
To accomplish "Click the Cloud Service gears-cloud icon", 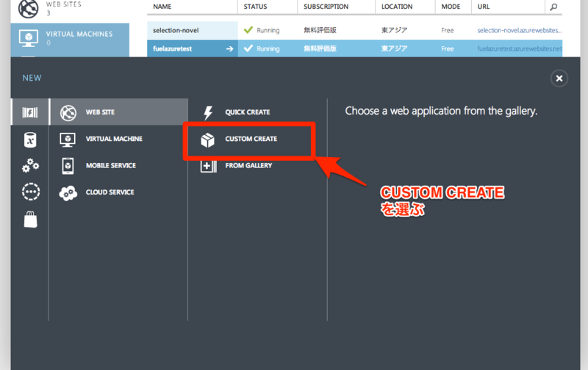I will click(68, 193).
